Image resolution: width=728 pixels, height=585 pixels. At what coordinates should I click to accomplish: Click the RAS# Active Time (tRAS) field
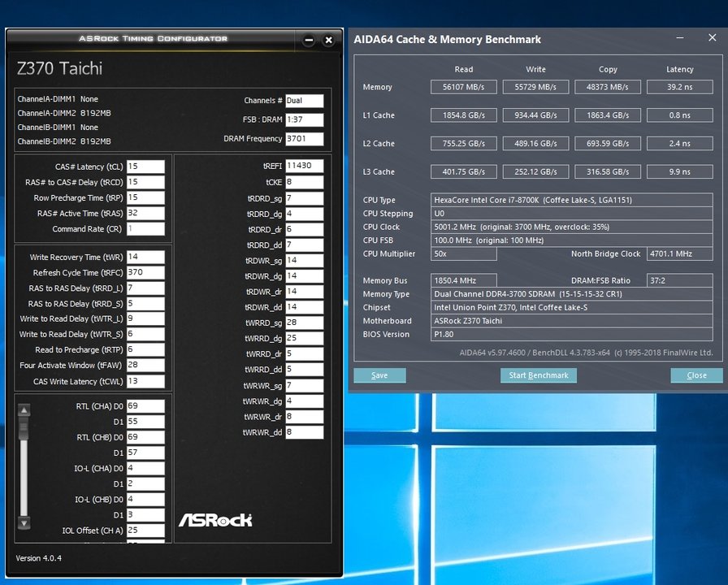click(145, 213)
